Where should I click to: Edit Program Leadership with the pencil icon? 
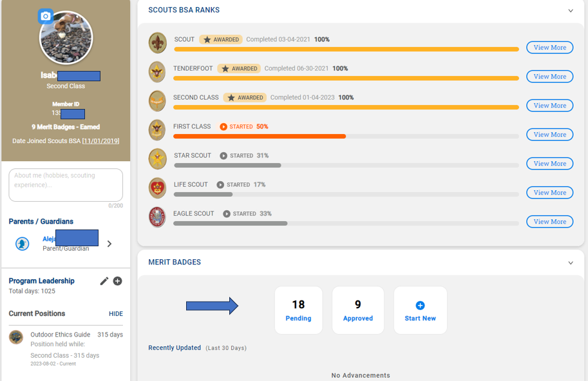click(104, 281)
